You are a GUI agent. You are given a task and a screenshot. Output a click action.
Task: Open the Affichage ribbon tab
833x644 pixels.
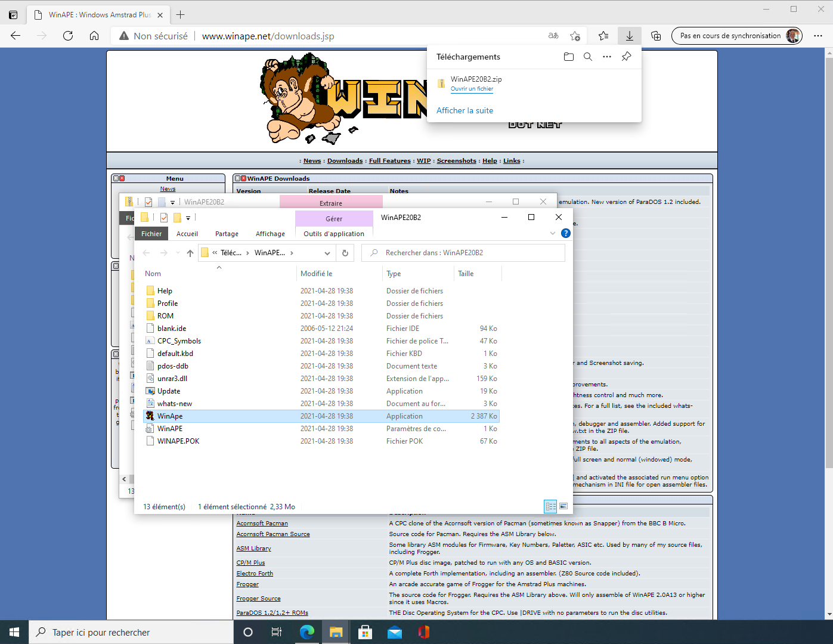point(270,234)
